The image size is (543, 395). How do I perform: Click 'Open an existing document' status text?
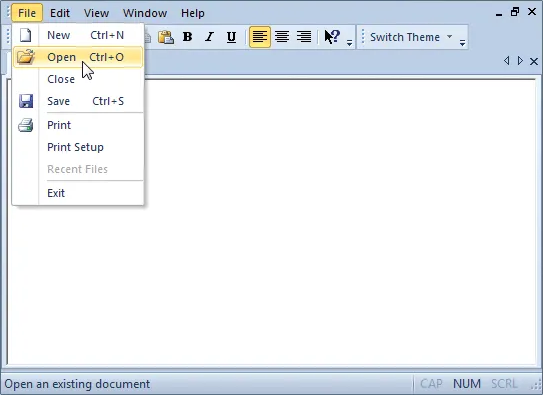pos(77,384)
